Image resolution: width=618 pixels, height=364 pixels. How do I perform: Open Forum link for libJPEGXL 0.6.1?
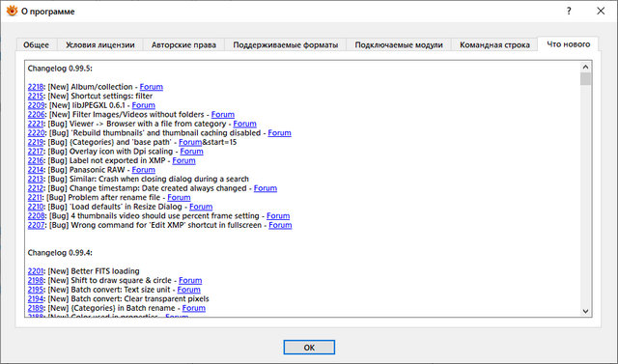pos(144,105)
